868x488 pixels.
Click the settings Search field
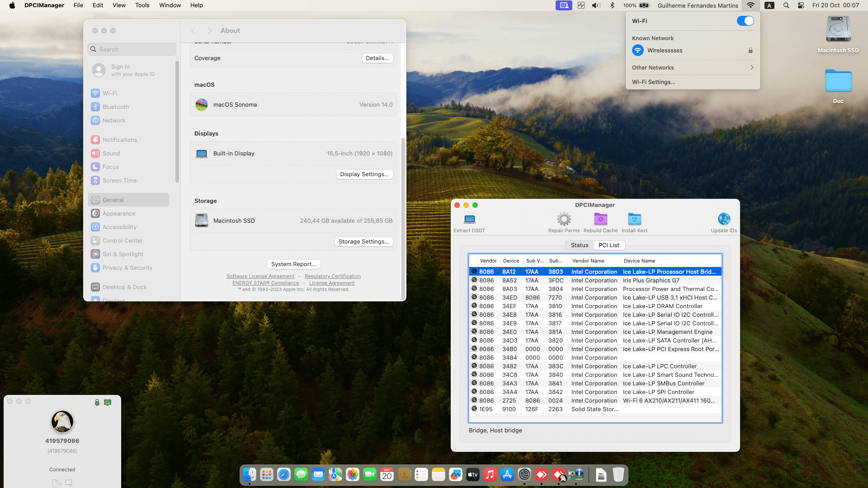point(132,49)
